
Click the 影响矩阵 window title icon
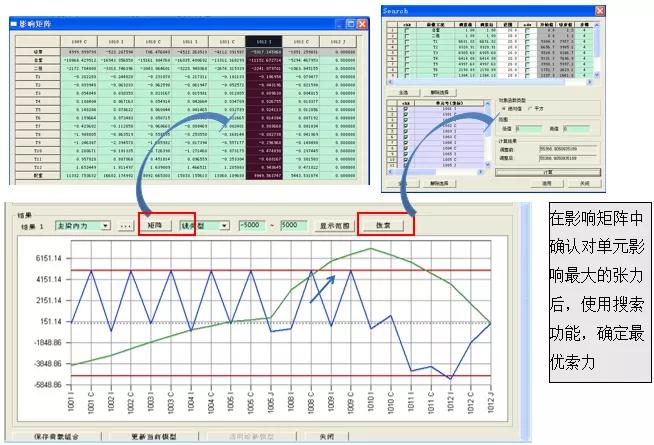tap(14, 24)
